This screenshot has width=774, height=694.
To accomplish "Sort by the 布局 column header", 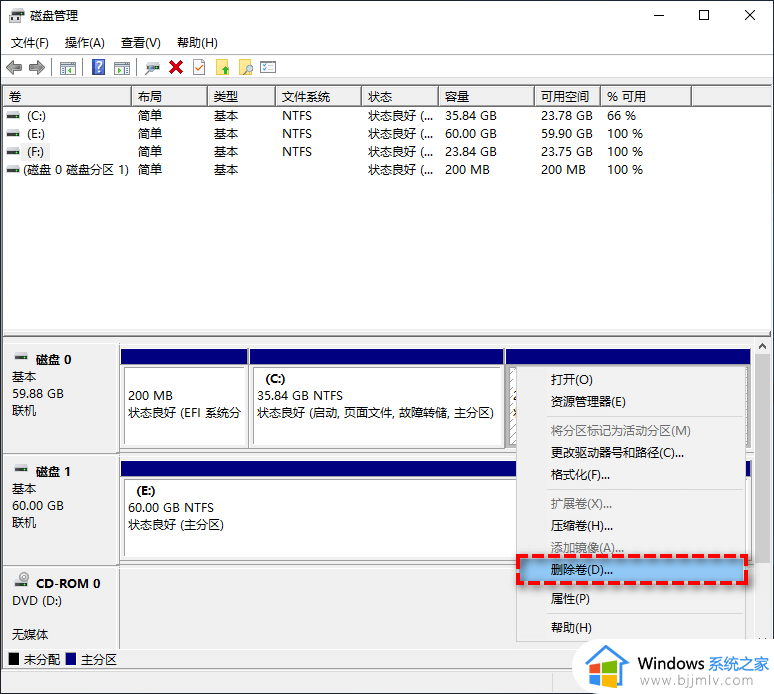I will [x=169, y=96].
